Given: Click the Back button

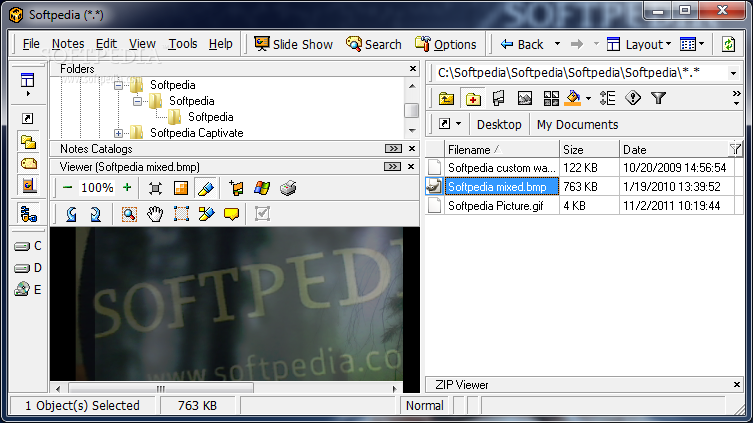Looking at the screenshot, I should [x=522, y=44].
